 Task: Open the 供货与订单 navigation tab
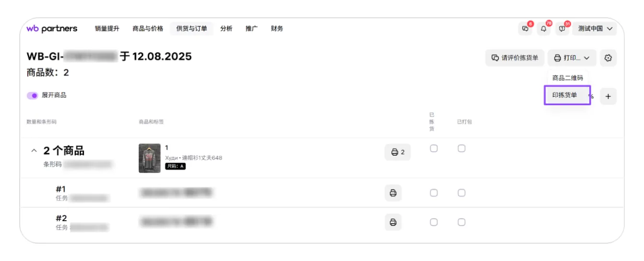(192, 29)
